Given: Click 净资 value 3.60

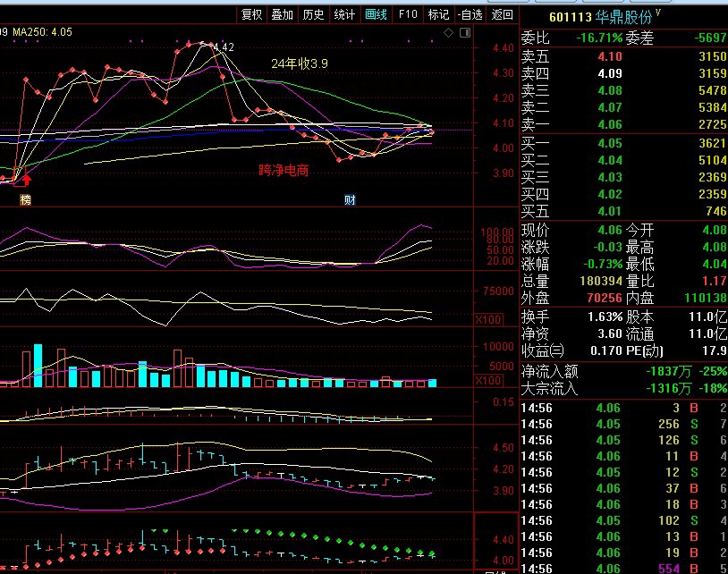Looking at the screenshot, I should tap(610, 334).
